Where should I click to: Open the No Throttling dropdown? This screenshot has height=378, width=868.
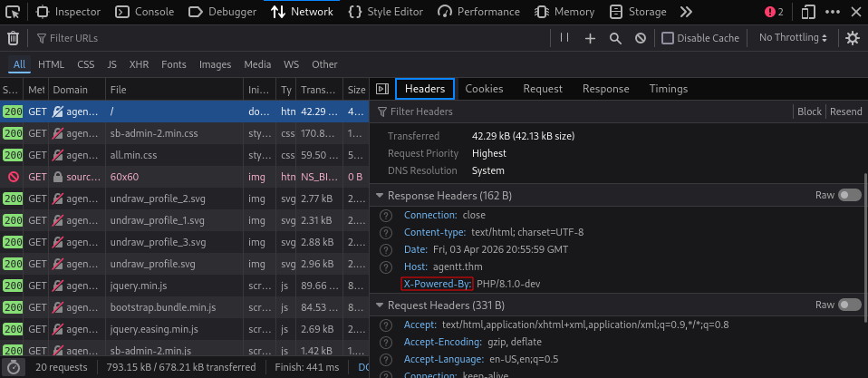[793, 38]
